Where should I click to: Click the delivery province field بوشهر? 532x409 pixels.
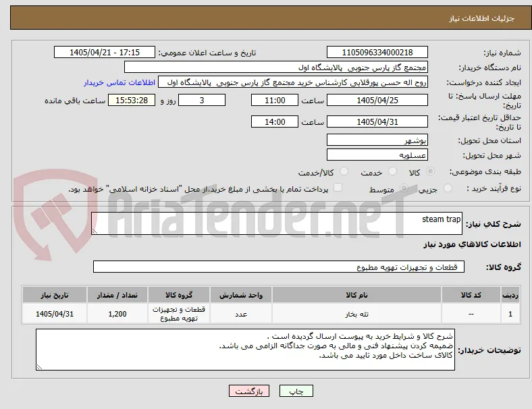pyautogui.click(x=377, y=140)
